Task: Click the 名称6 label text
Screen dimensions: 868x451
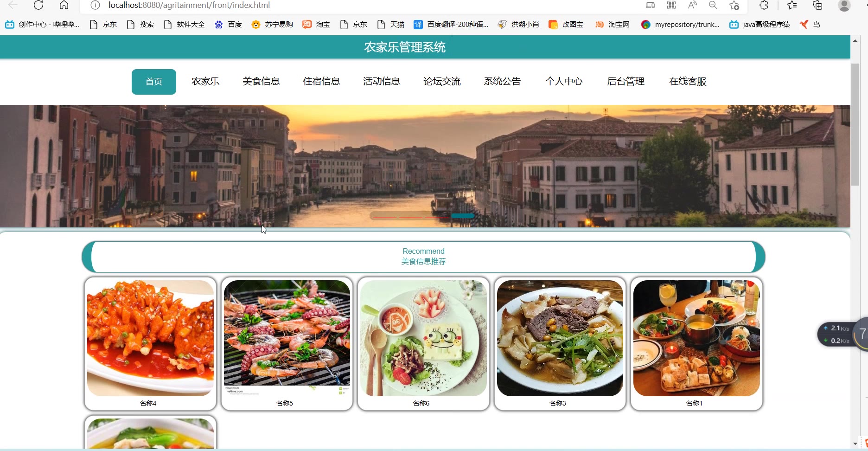Action: (x=421, y=403)
